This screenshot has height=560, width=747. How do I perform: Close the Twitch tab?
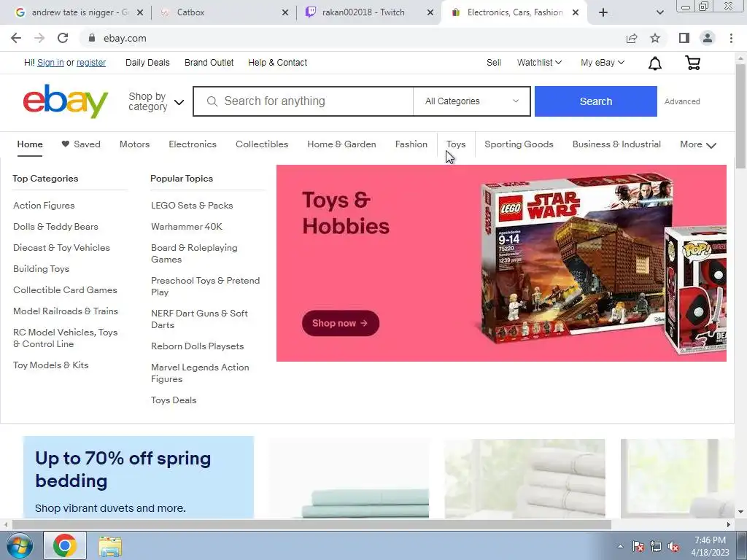coord(430,12)
